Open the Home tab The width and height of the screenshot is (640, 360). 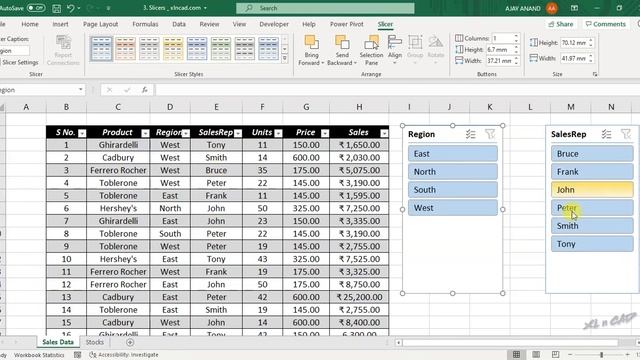coord(30,24)
